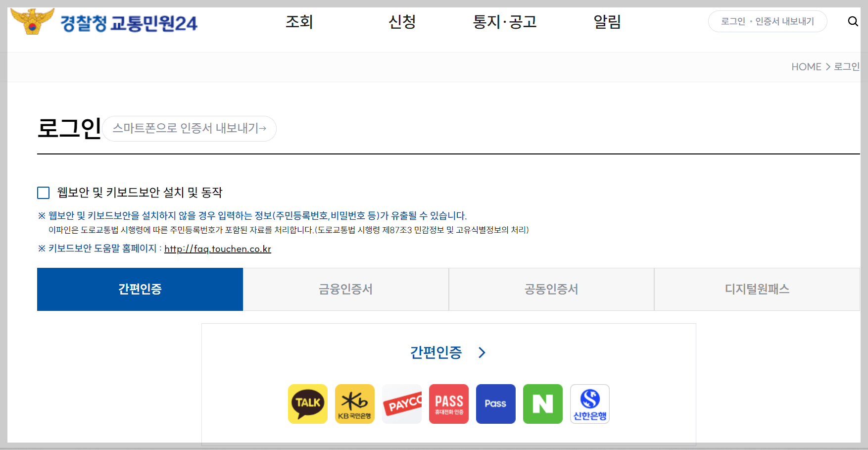Choose 신한은행 authentication icon
868x450 pixels.
589,403
